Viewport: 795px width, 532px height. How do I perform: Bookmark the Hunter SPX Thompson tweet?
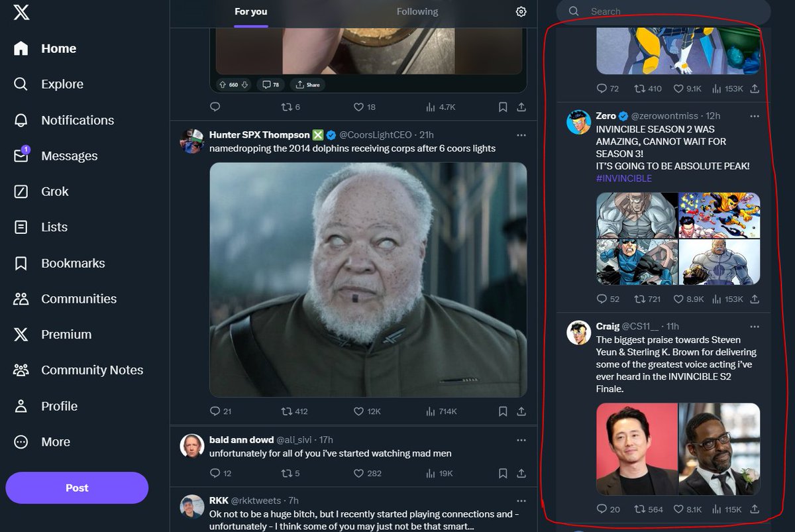click(503, 411)
